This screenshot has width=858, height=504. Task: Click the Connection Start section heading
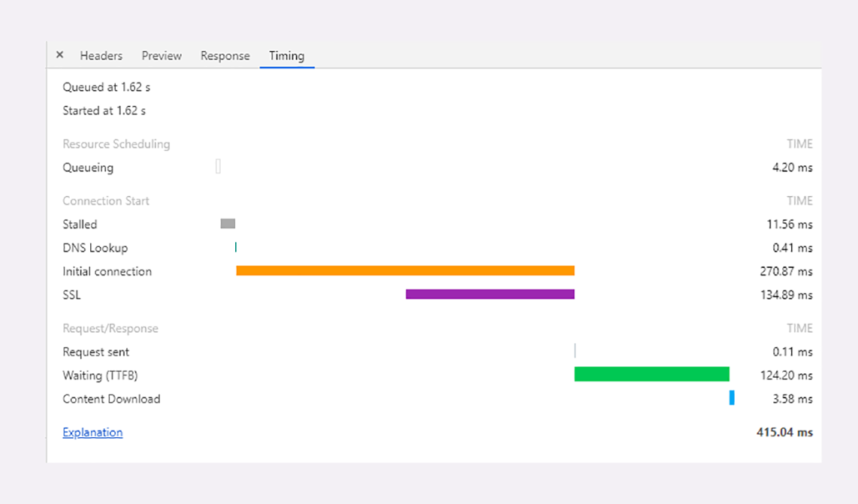106,201
